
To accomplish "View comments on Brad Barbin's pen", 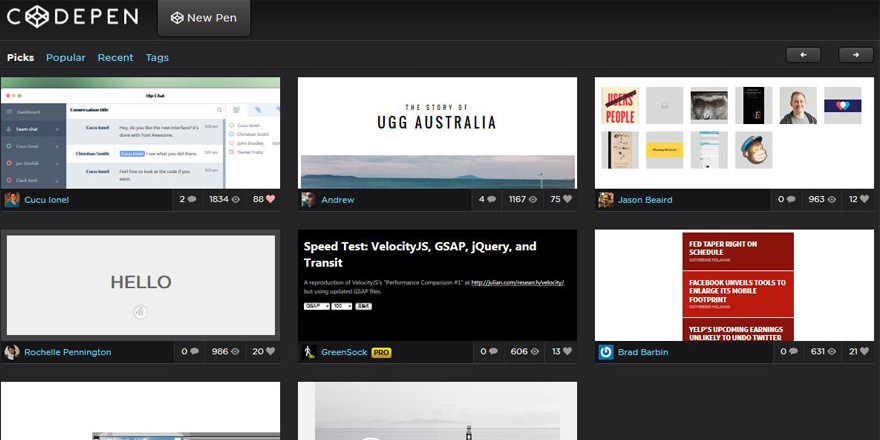I will point(788,351).
